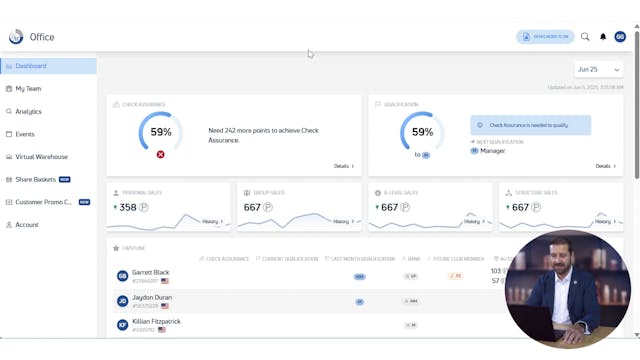Click the Check Assurance 59% progress ring

(x=160, y=131)
